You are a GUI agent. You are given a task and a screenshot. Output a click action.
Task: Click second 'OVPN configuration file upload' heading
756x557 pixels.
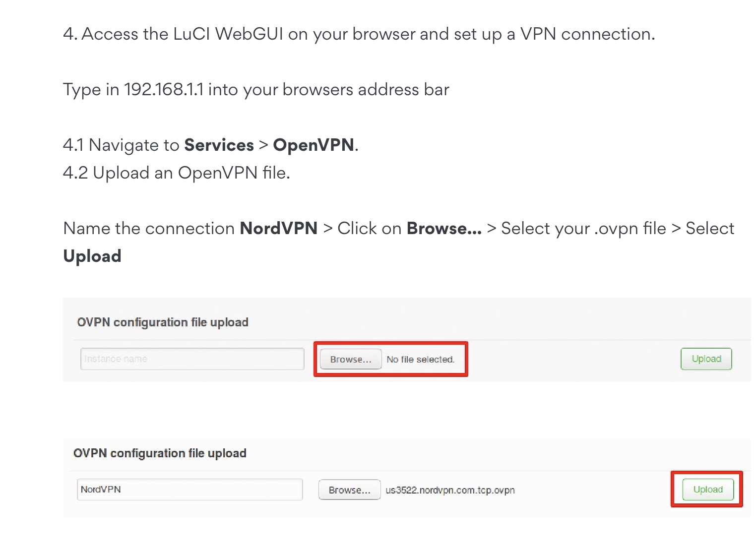tap(160, 453)
